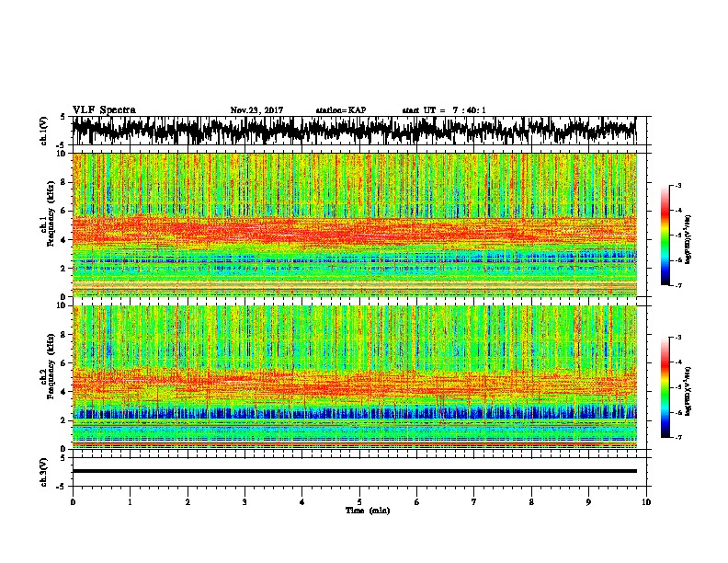Click the ch.2 spectrogram panel
Image resolution: width=728 pixels, height=563 pixels.
354,377
